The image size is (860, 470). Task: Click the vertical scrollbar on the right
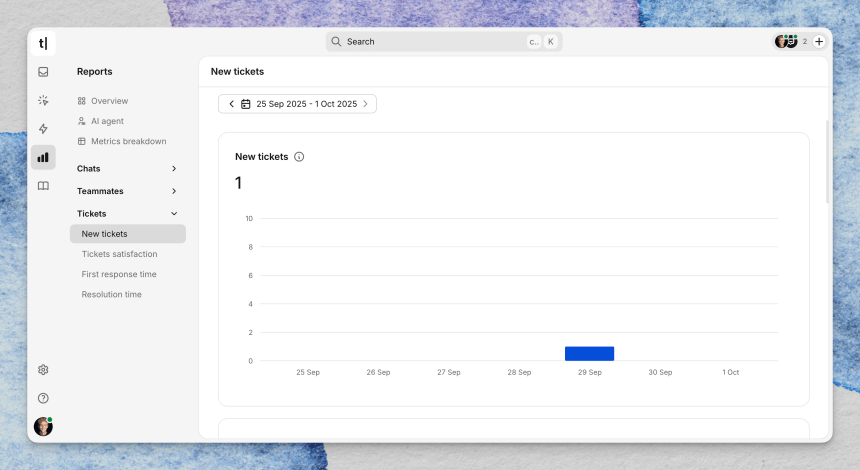tap(828, 162)
